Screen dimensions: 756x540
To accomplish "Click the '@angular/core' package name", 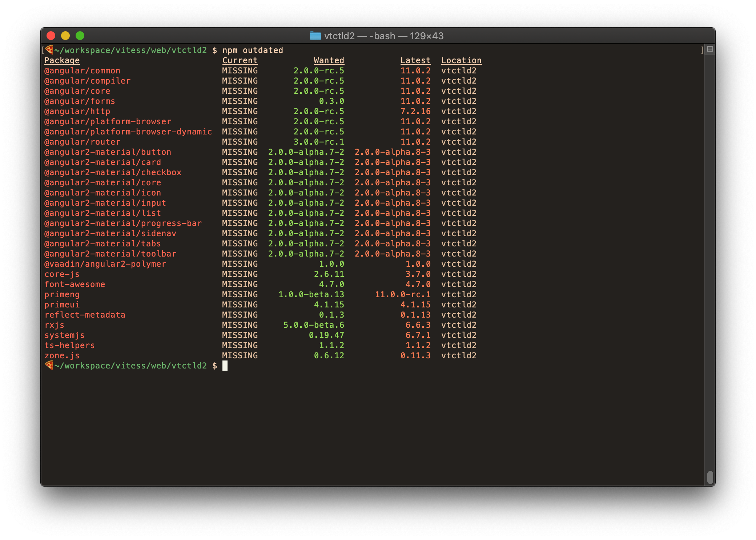I will coord(77,91).
